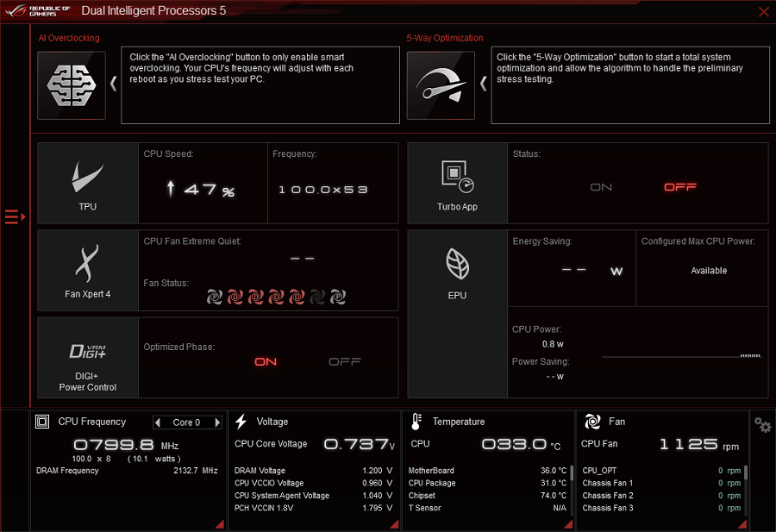Start AI Overclocking with the brain icon

coord(72,85)
